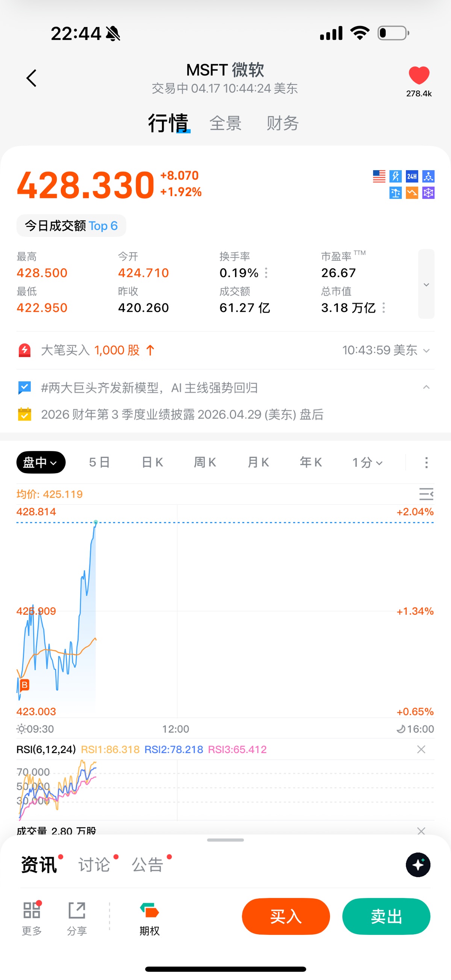The width and height of the screenshot is (451, 980).
Task: Collapse the news topic chevron
Action: pos(426,387)
